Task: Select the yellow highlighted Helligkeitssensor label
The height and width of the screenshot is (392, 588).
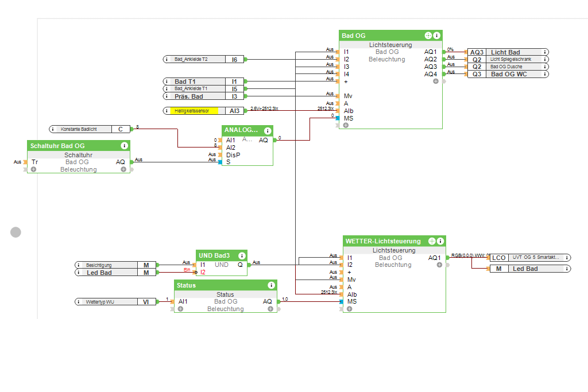Action: [195, 111]
